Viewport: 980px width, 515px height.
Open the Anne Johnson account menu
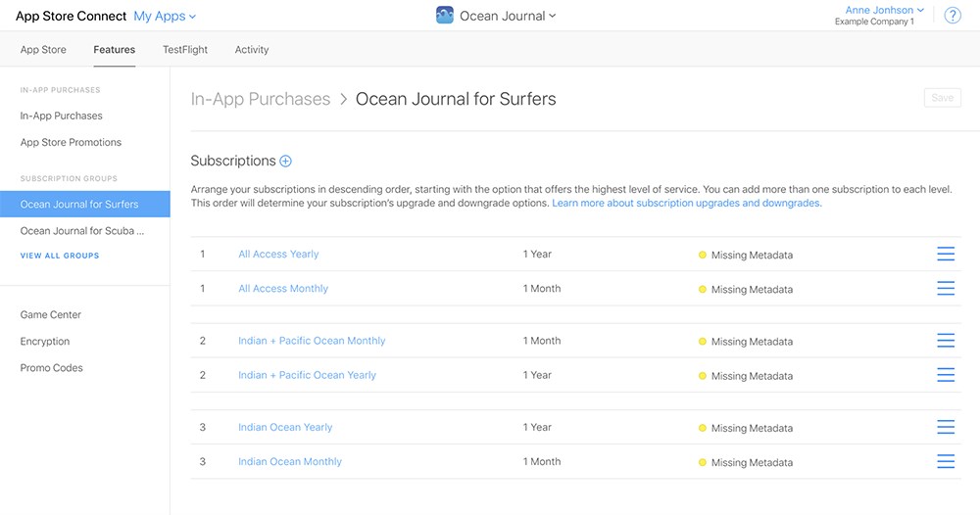884,10
